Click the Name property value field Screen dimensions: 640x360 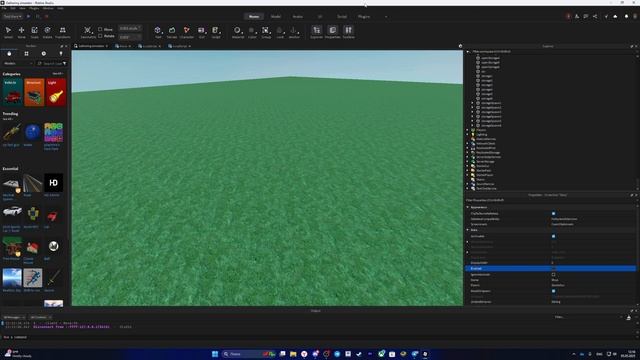pos(593,280)
